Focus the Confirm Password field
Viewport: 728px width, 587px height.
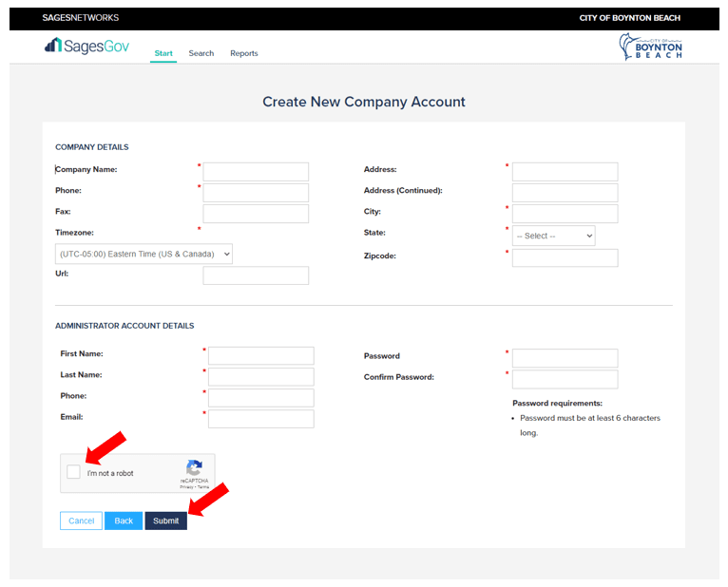[x=565, y=379]
